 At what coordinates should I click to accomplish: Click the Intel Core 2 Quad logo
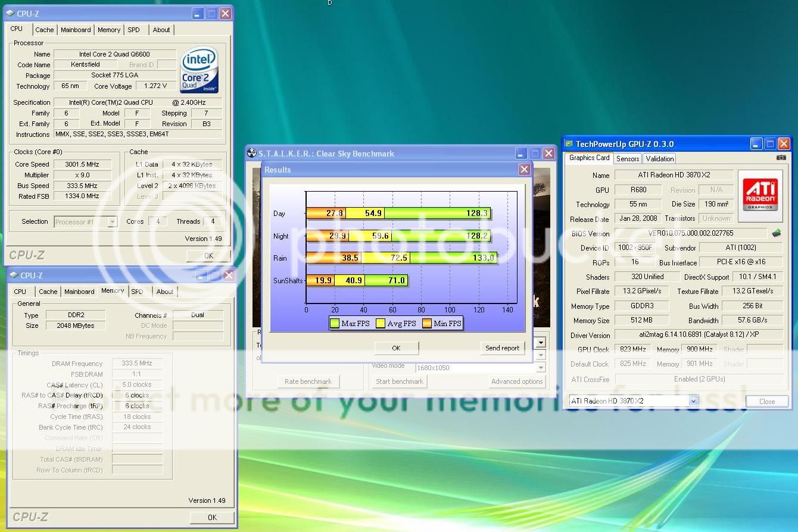coord(199,70)
